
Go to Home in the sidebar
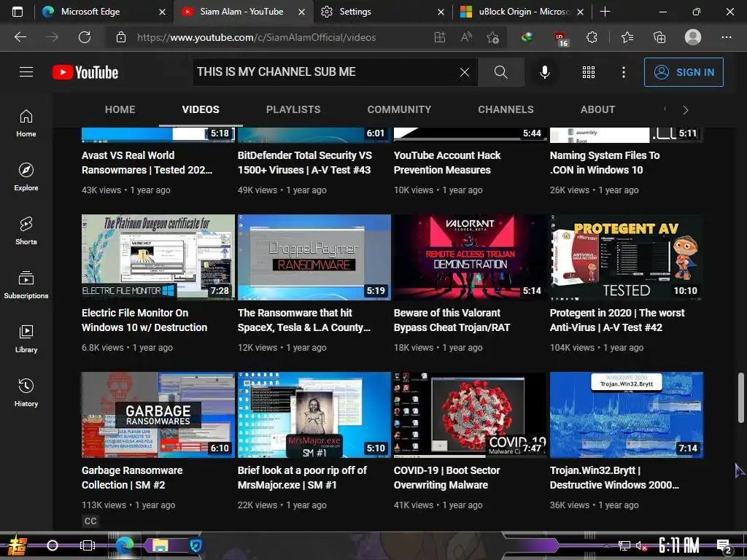click(x=26, y=122)
